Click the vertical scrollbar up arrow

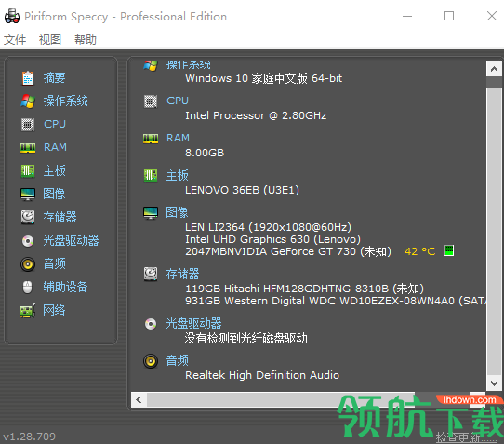tap(494, 69)
